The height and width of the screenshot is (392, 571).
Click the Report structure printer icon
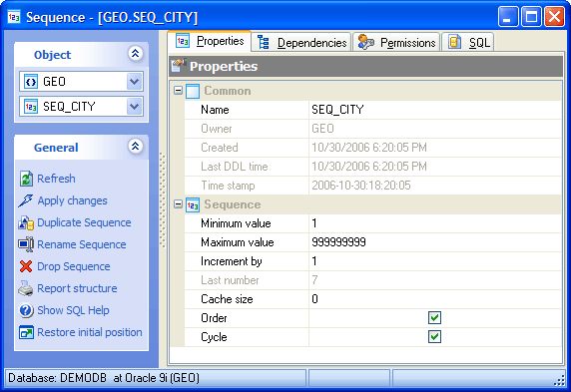tap(26, 288)
